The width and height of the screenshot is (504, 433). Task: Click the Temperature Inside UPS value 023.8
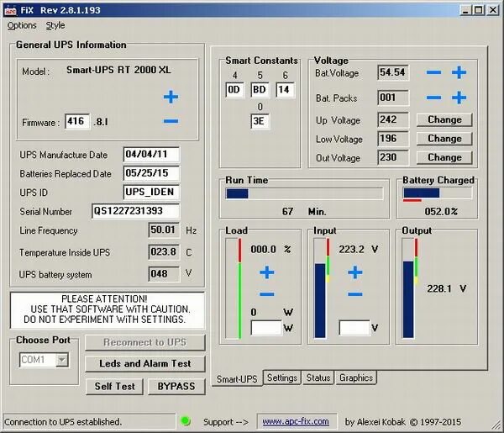pos(164,252)
